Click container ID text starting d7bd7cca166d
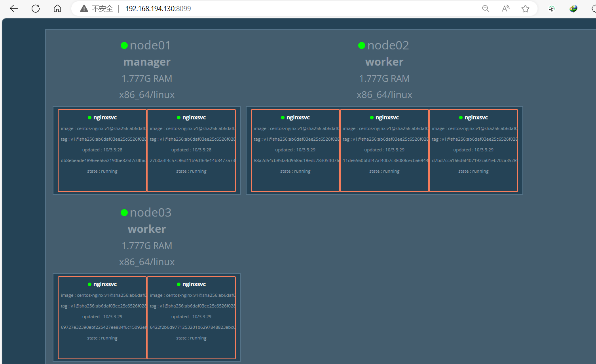Viewport: 596px width, 364px height. tap(475, 160)
